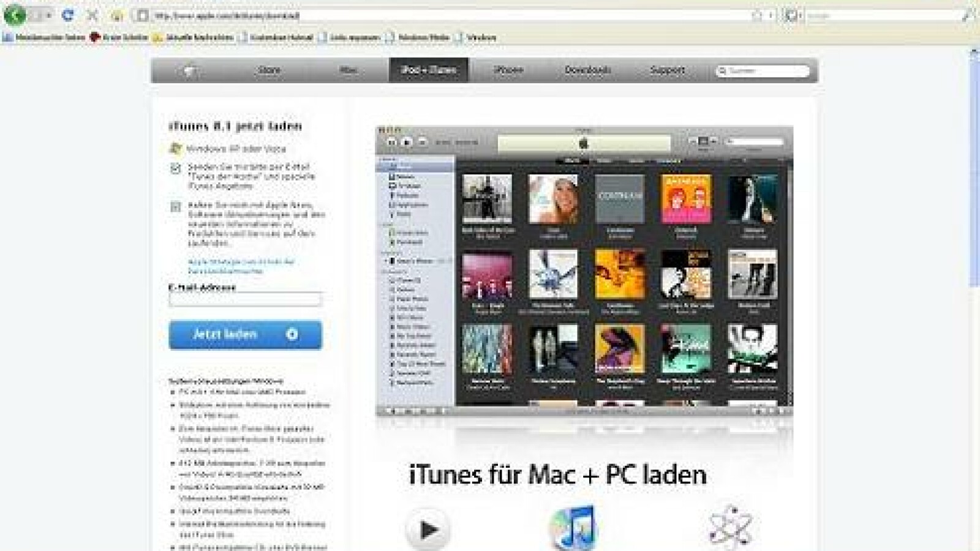The width and height of the screenshot is (980, 551).
Task: Open the Store tab in Apple navigation
Action: point(269,70)
